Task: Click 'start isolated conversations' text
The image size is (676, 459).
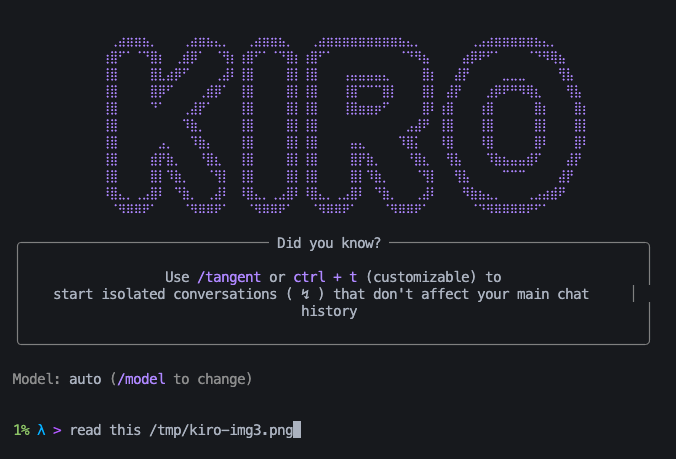Action: [x=165, y=294]
